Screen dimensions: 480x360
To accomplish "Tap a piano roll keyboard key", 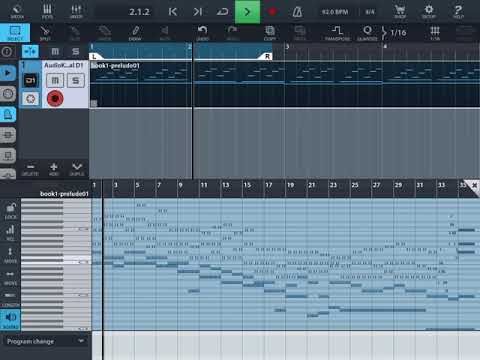I will click(56, 264).
